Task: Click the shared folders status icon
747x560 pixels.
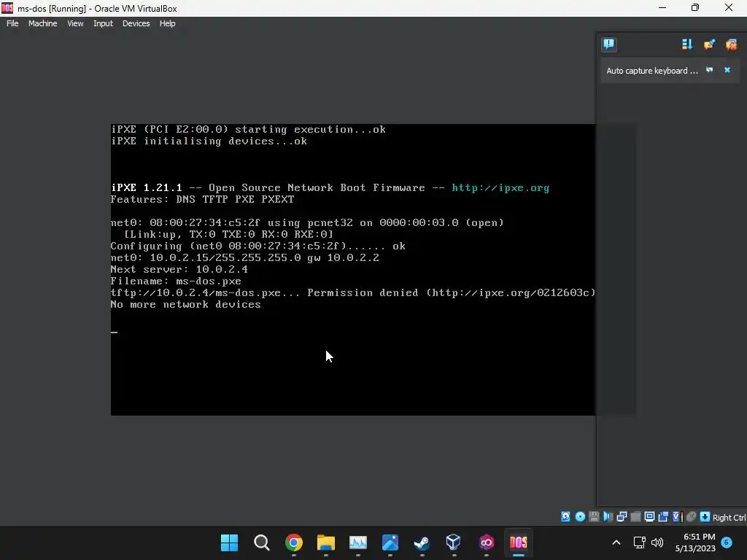Action: 635,517
